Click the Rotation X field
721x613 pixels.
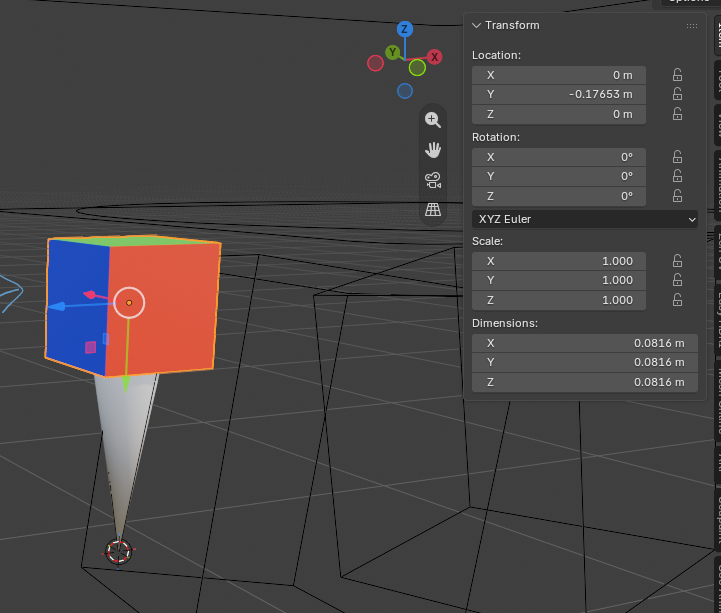pos(559,157)
